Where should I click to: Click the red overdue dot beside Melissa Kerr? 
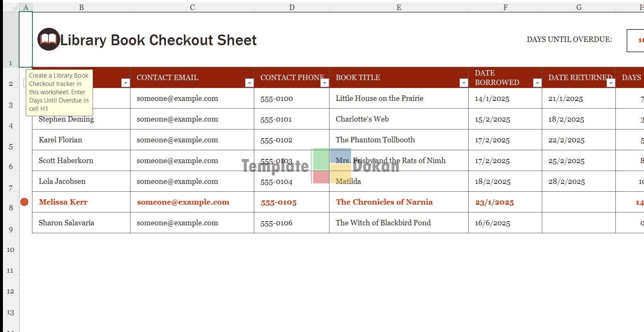[x=25, y=202]
